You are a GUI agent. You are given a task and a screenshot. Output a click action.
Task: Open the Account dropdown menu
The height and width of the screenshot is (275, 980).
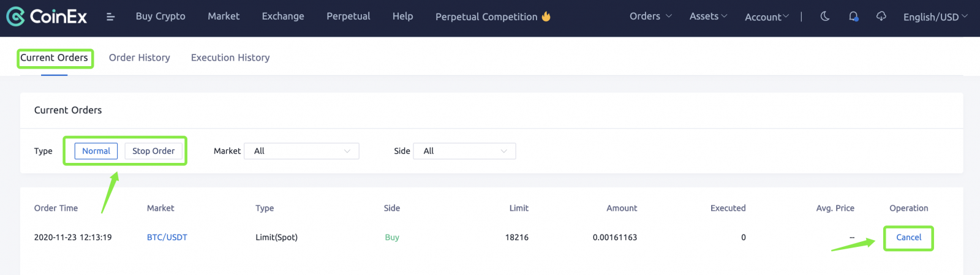pos(766,17)
